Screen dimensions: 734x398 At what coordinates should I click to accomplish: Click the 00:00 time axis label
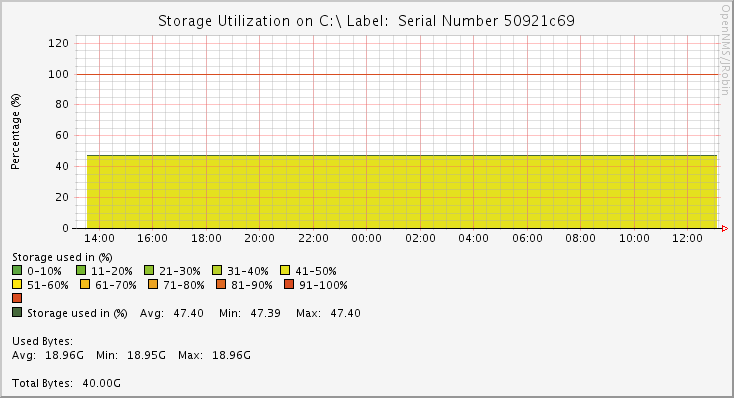(367, 238)
